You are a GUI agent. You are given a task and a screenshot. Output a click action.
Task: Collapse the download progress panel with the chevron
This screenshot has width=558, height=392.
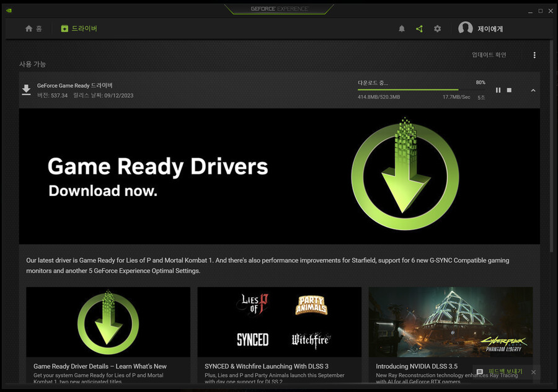[533, 90]
